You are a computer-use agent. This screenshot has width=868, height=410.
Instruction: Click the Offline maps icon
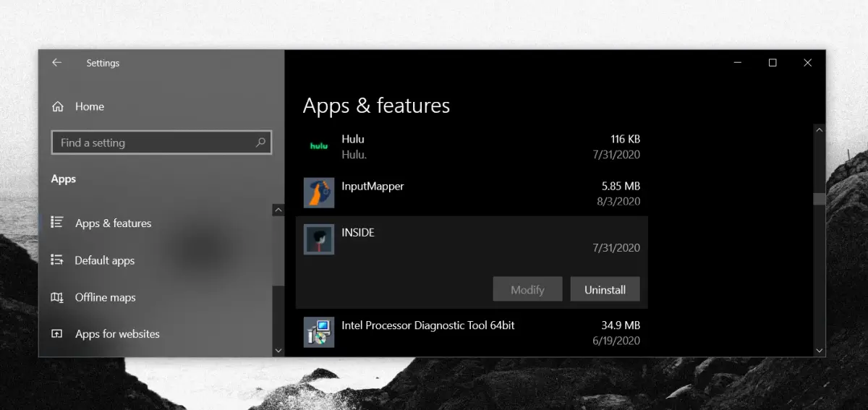point(57,297)
